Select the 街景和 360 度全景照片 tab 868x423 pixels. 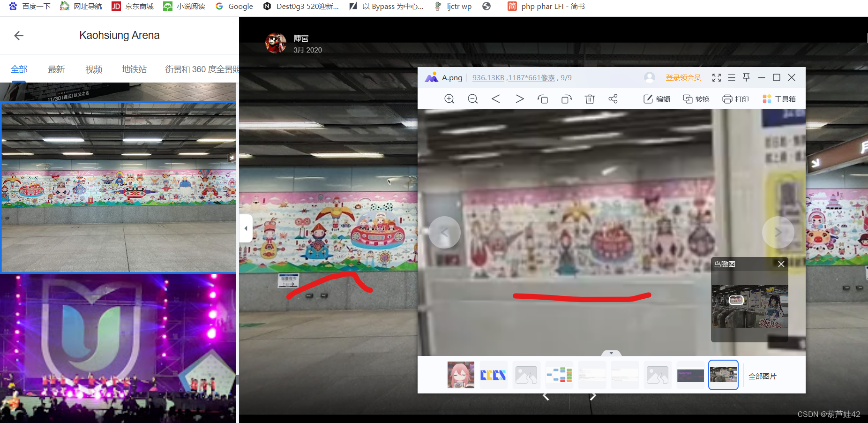pos(202,69)
